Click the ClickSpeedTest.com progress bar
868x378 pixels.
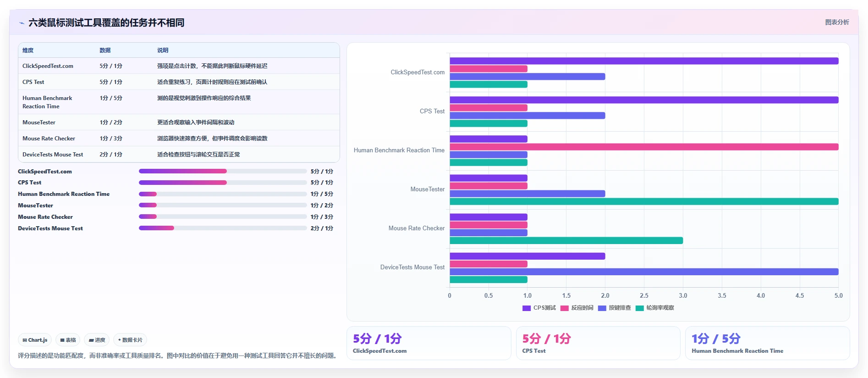pos(223,171)
